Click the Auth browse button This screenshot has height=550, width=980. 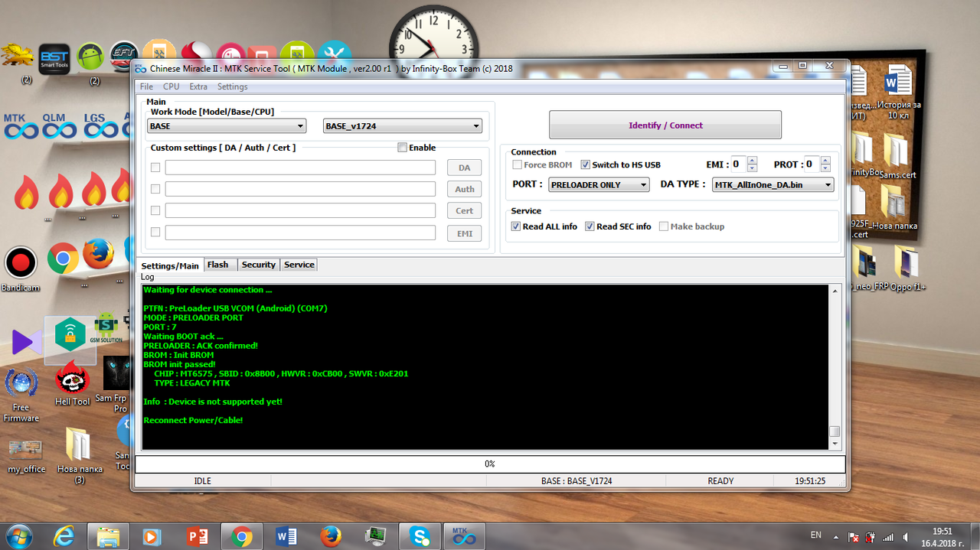(465, 189)
